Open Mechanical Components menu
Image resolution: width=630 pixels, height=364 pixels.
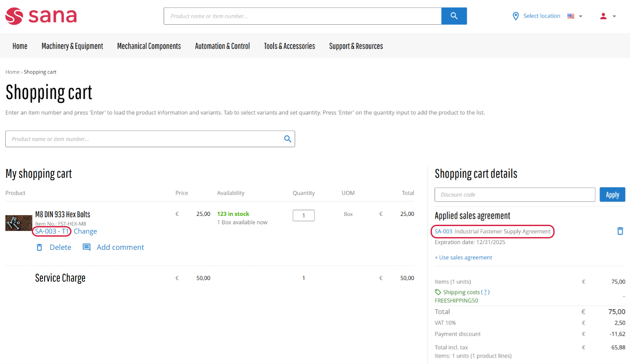tap(149, 46)
